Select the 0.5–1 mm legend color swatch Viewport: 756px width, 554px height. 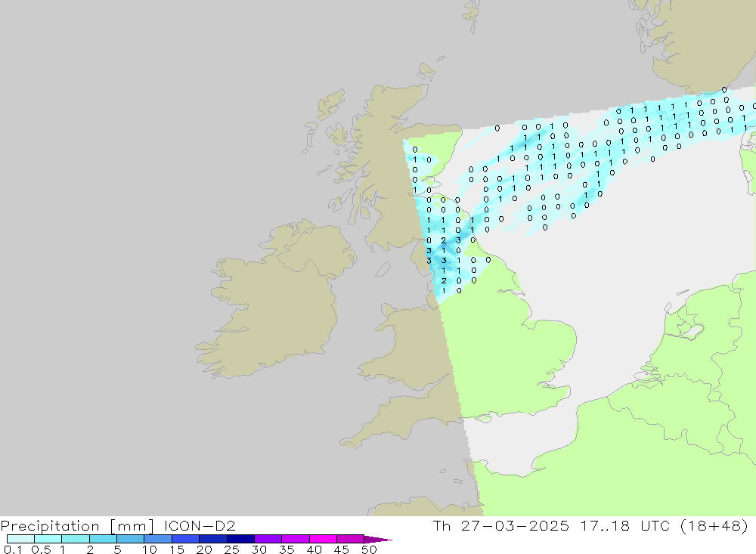48,539
